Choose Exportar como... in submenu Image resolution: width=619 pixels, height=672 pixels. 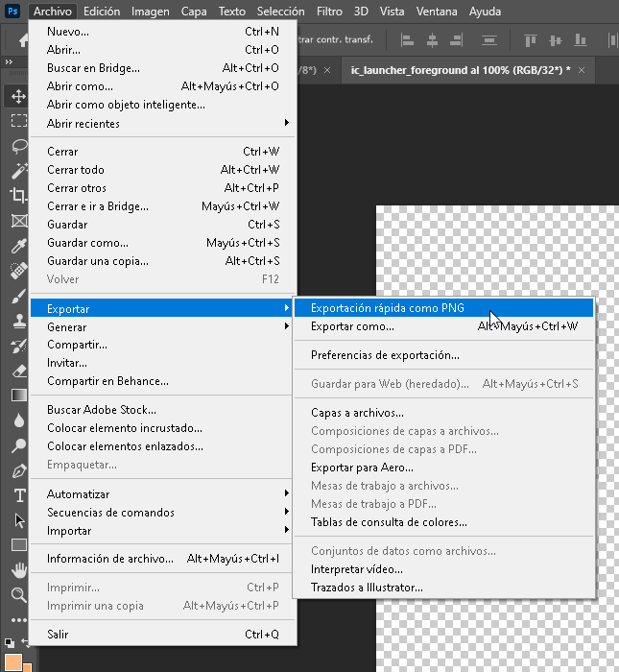pyautogui.click(x=443, y=326)
